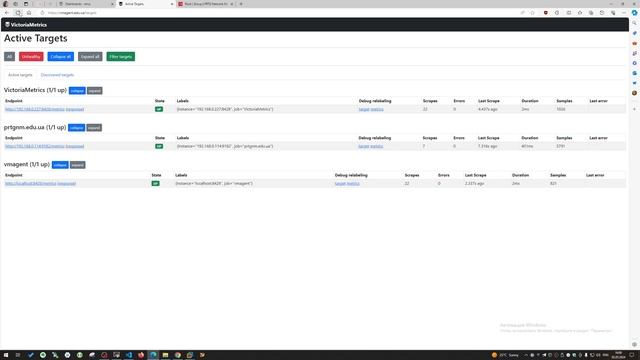Click the Chrome icon in the taskbar
Viewport: 640px width, 360px height.
(x=178, y=355)
